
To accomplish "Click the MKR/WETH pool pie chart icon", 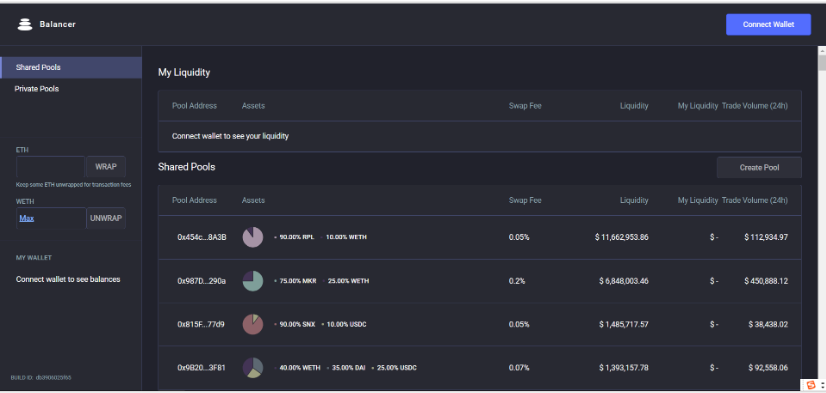I will [x=253, y=281].
